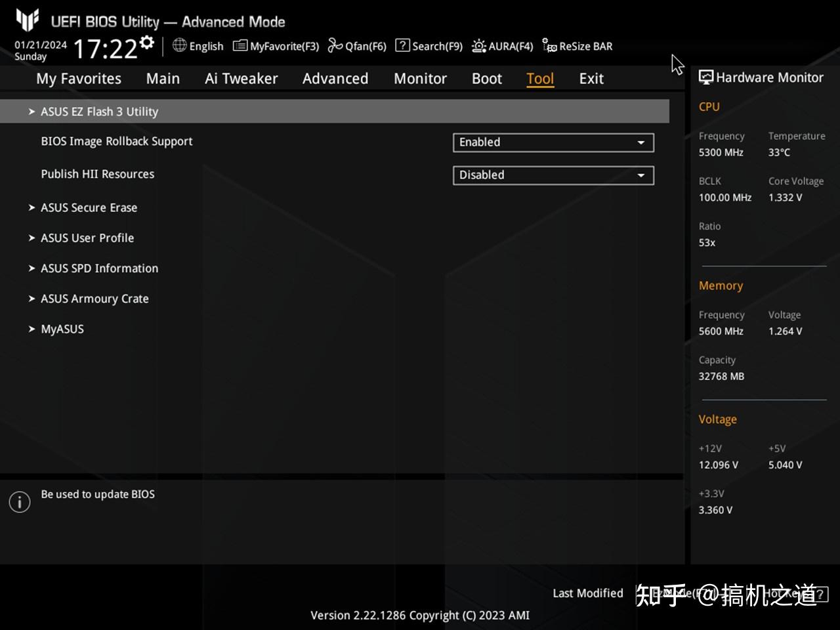Click the info icon near BIOS update hint

pyautogui.click(x=19, y=501)
